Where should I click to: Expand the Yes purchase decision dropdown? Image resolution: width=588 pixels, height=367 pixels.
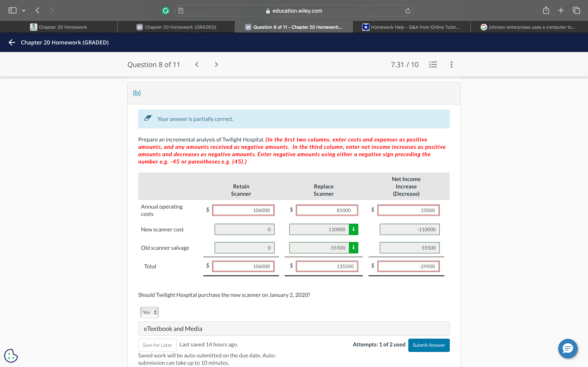click(149, 312)
